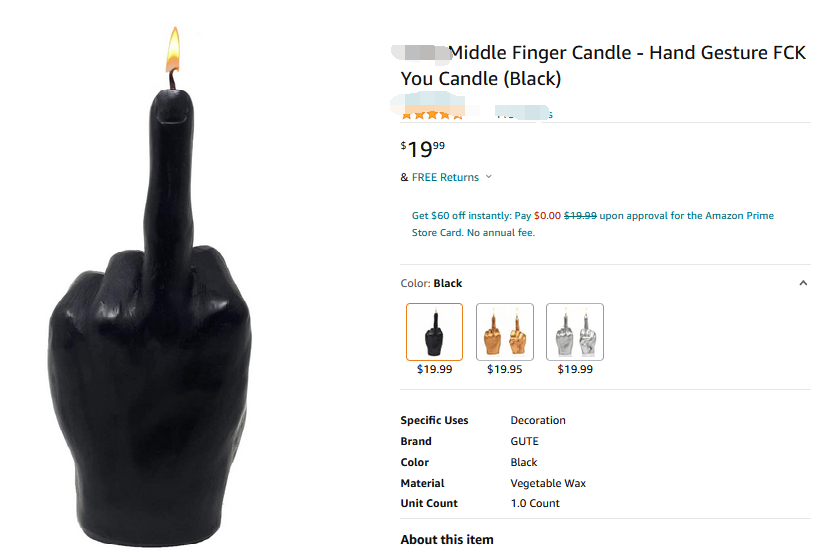Click the $19.95 price under gold swatch
The width and height of the screenshot is (829, 555).
point(504,369)
